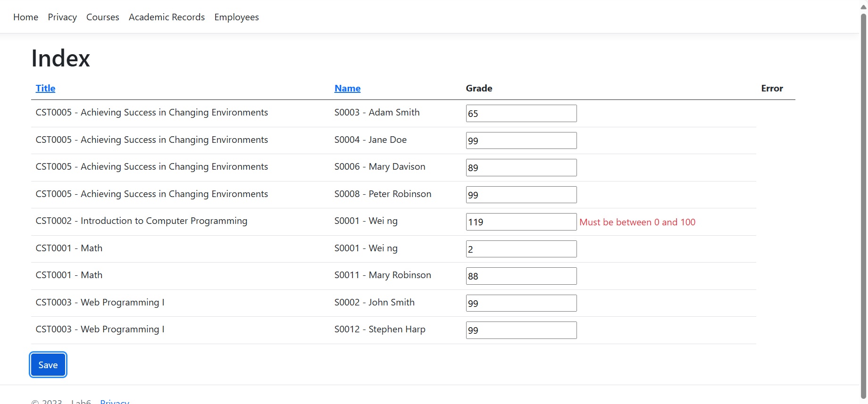Sort the table by Title column

pos(45,88)
